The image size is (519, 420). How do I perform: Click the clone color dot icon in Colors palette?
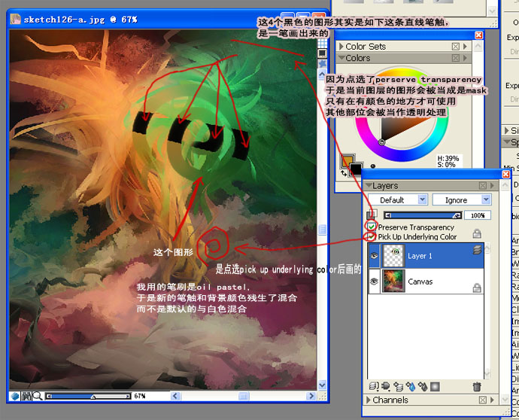pos(372,166)
